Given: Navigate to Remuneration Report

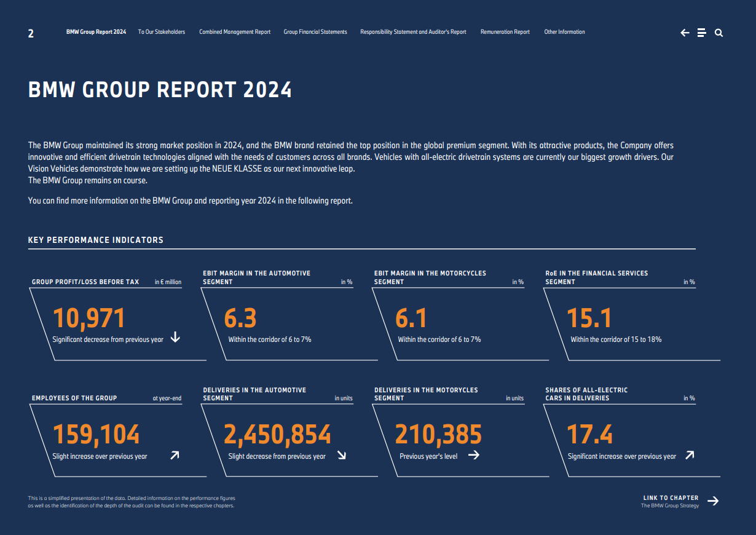Looking at the screenshot, I should [x=505, y=32].
